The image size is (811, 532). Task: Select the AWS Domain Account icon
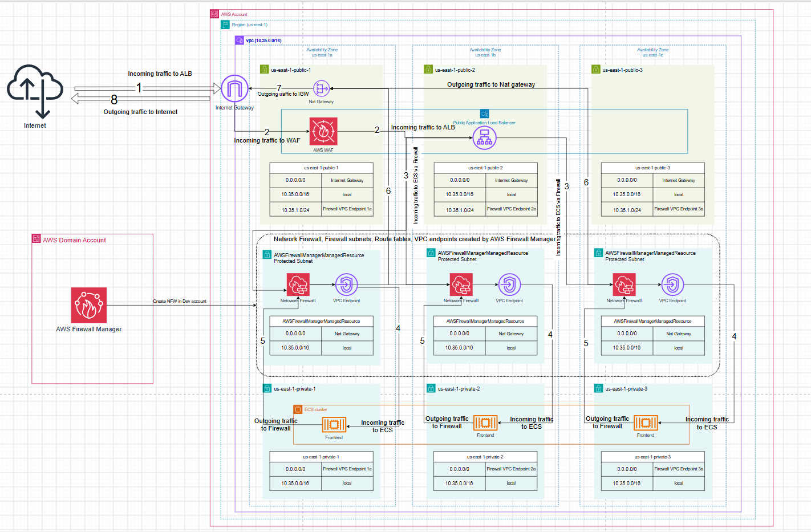click(37, 239)
